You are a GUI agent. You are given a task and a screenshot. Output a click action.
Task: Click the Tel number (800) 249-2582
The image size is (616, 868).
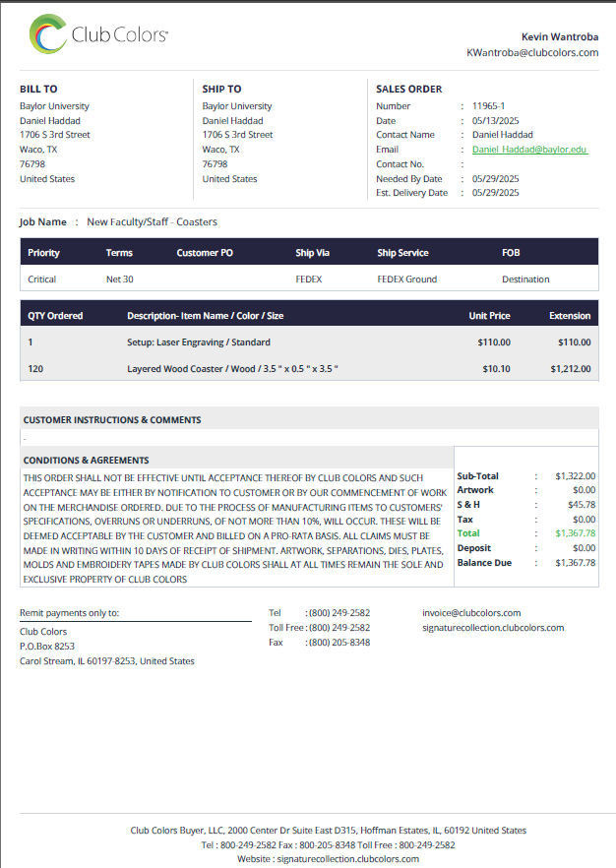click(339, 613)
